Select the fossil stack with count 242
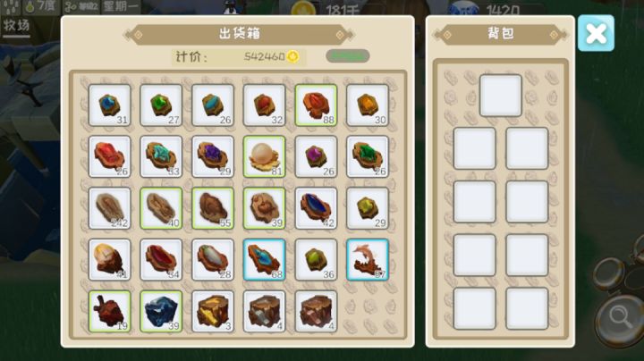Viewport: 644px width, 361px height. pos(110,208)
